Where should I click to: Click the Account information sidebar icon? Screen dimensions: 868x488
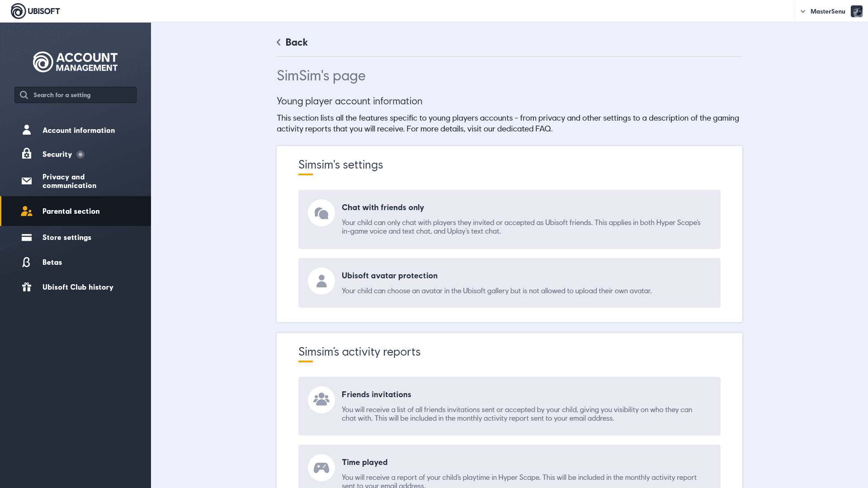(x=27, y=130)
